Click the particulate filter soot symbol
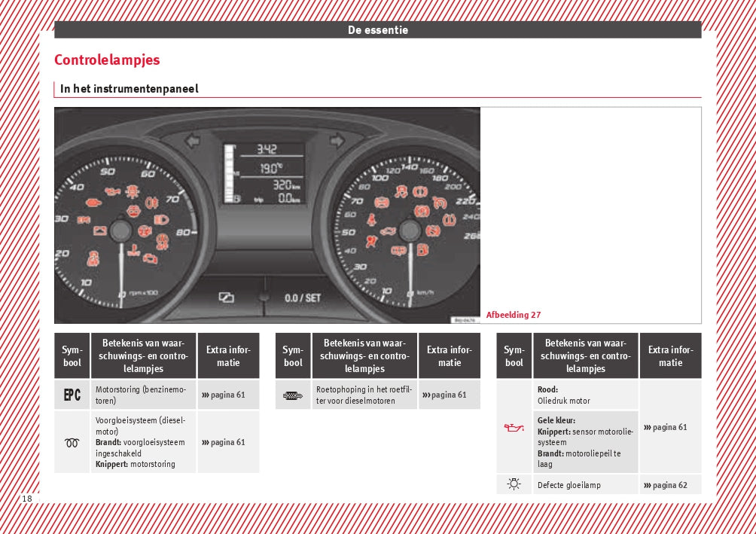Image resolution: width=756 pixels, height=534 pixels. 293,395
